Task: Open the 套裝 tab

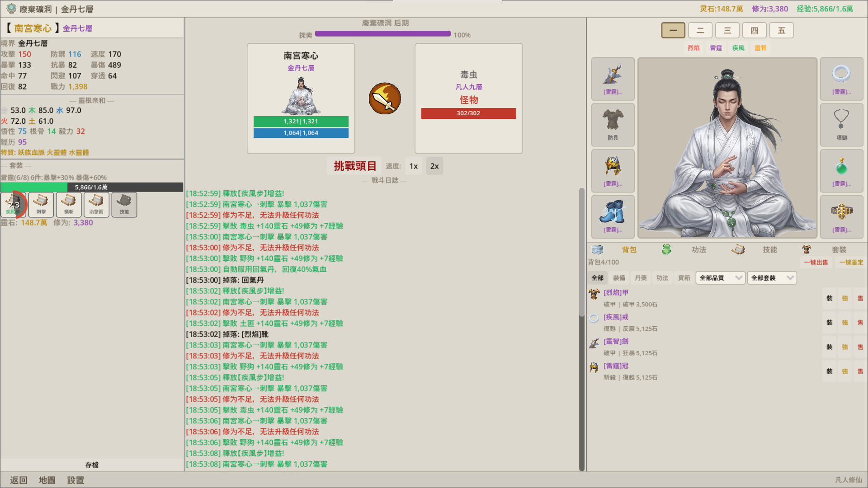Action: point(839,249)
